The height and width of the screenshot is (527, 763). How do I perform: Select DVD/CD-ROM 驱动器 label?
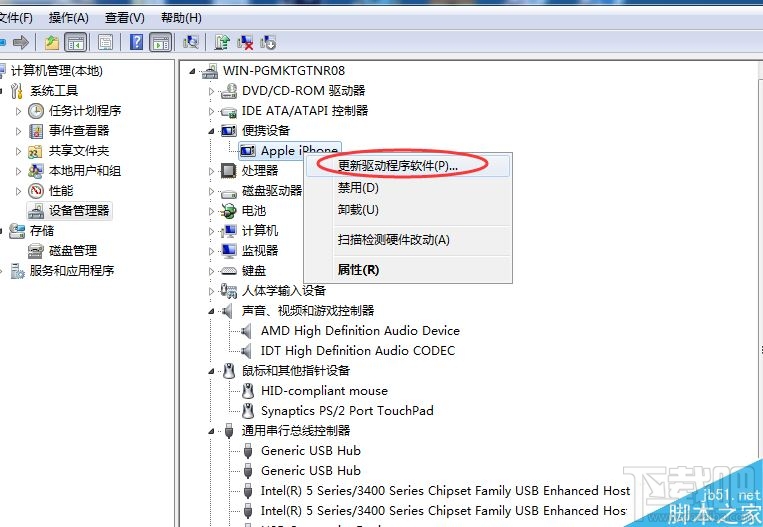click(x=303, y=91)
